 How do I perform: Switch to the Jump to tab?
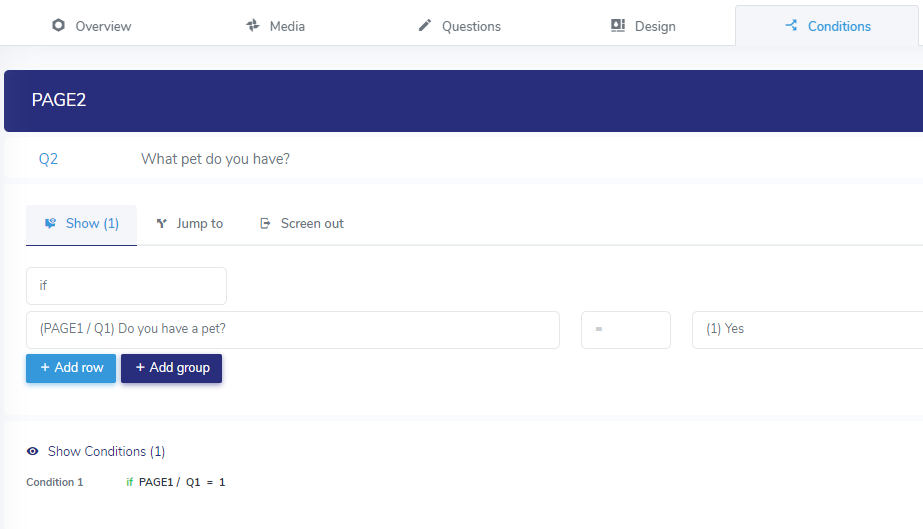coord(190,224)
